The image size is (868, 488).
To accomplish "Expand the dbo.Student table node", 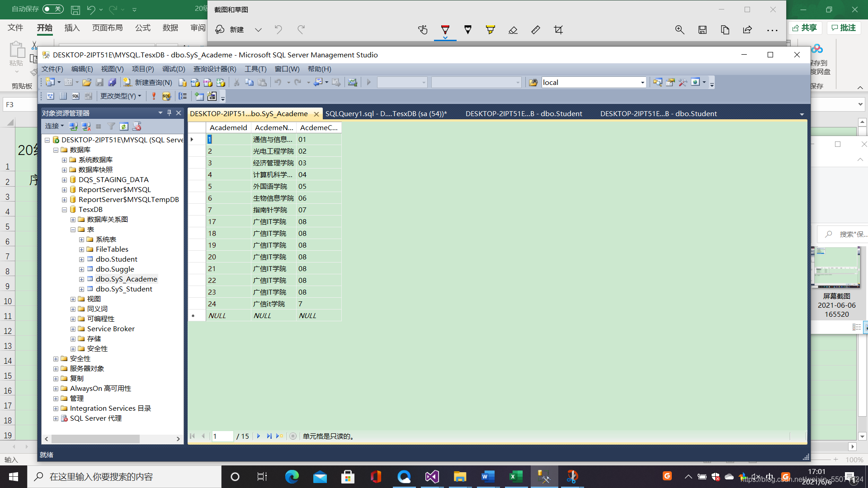I will coord(81,259).
